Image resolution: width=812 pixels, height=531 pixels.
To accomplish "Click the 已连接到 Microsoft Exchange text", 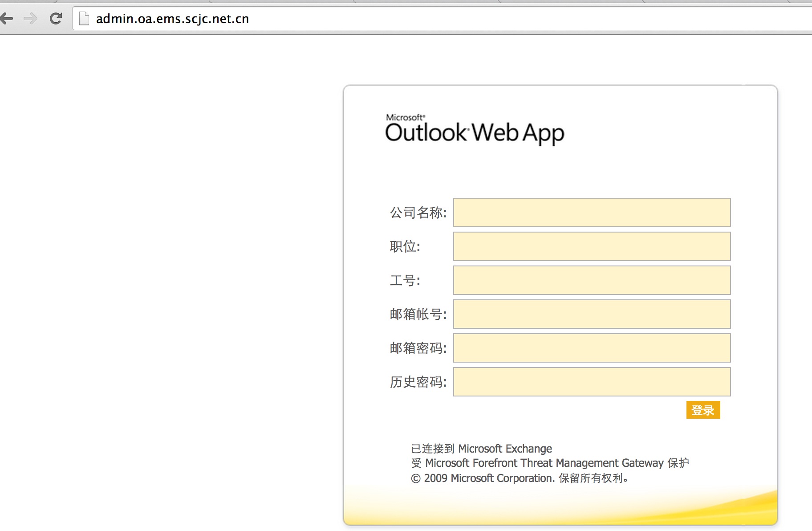I will click(481, 449).
